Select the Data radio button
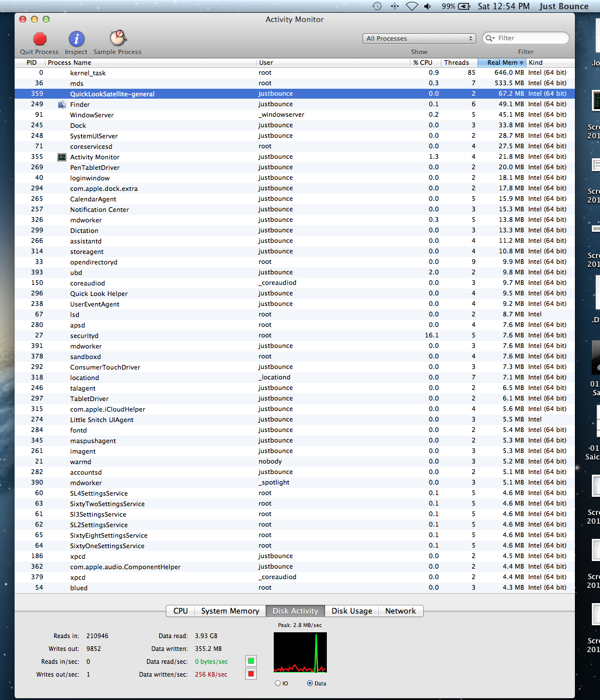 310,683
